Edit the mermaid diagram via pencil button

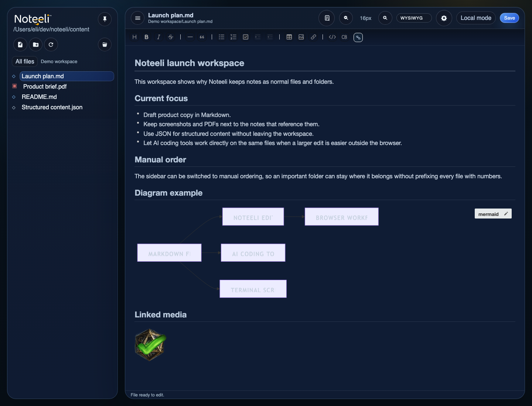506,214
